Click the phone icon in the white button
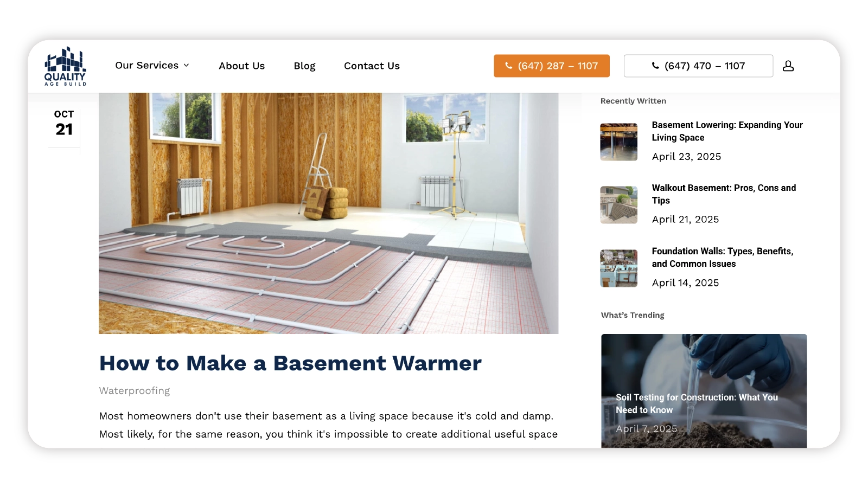This screenshot has width=868, height=488. [655, 66]
